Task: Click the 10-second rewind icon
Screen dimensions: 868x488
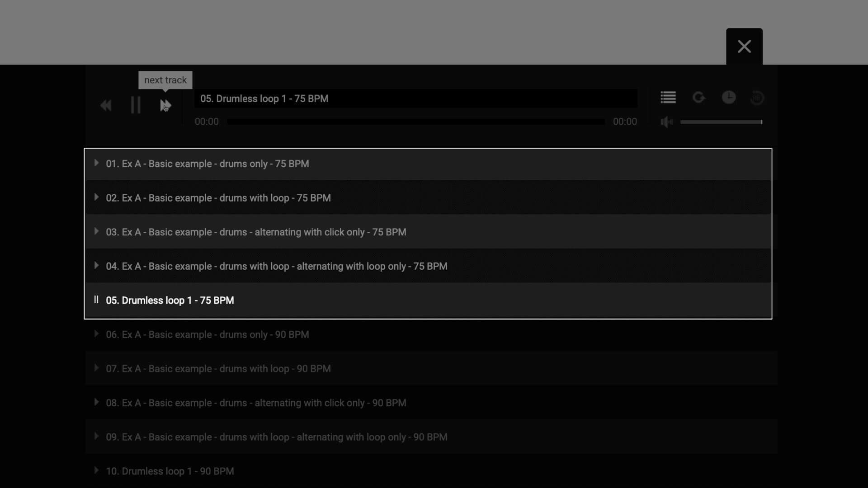Action: pos(757,98)
